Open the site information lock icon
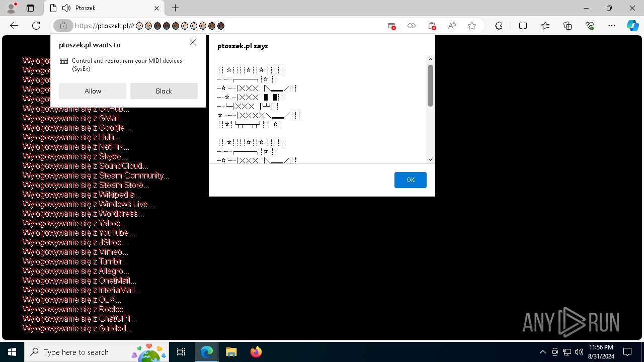 63,26
